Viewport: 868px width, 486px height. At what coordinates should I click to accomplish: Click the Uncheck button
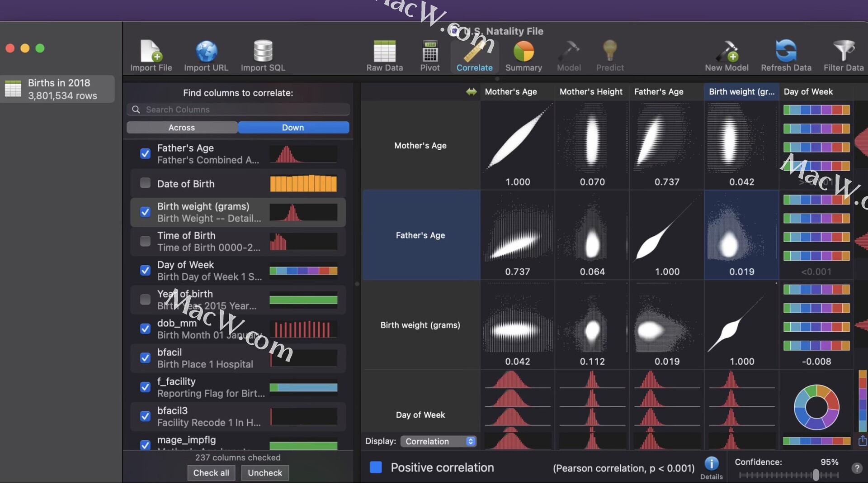coord(265,473)
